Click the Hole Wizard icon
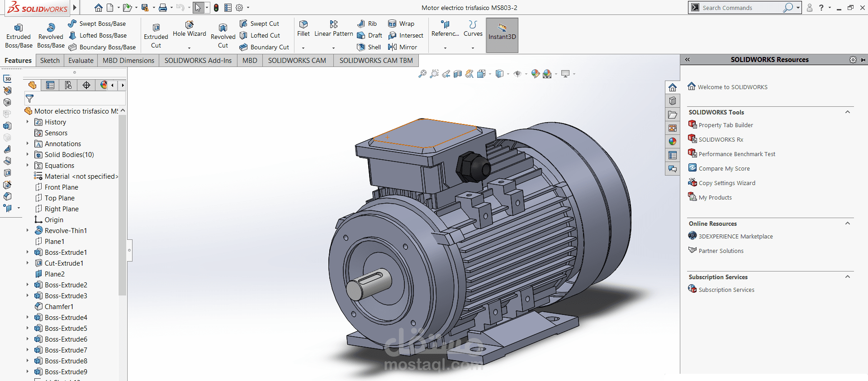The width and height of the screenshot is (868, 381). point(189,25)
